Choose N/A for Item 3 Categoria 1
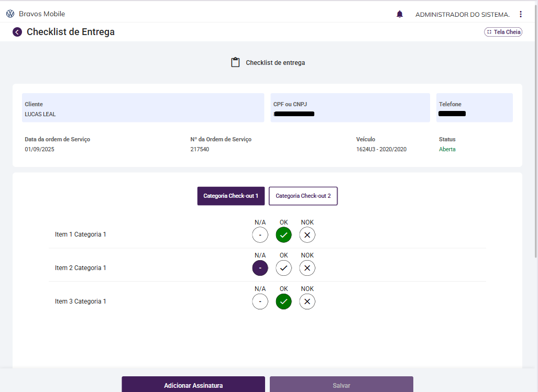This screenshot has height=392, width=538. (x=260, y=301)
